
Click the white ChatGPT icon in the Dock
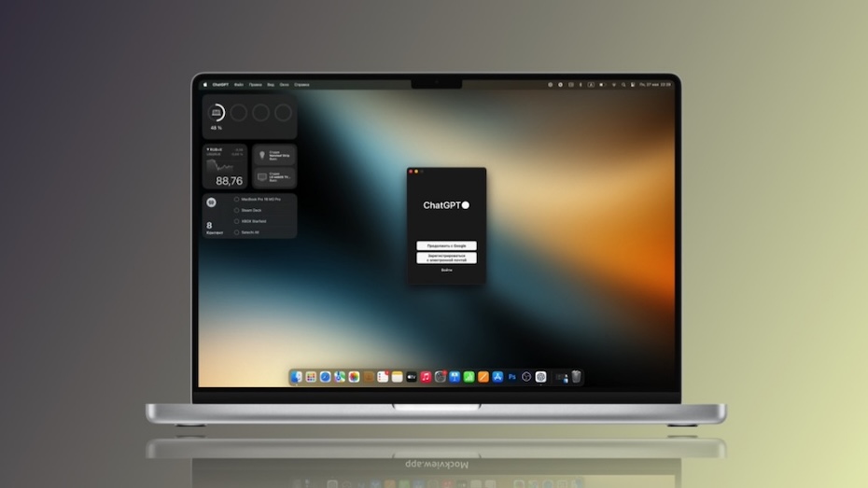pos(540,377)
